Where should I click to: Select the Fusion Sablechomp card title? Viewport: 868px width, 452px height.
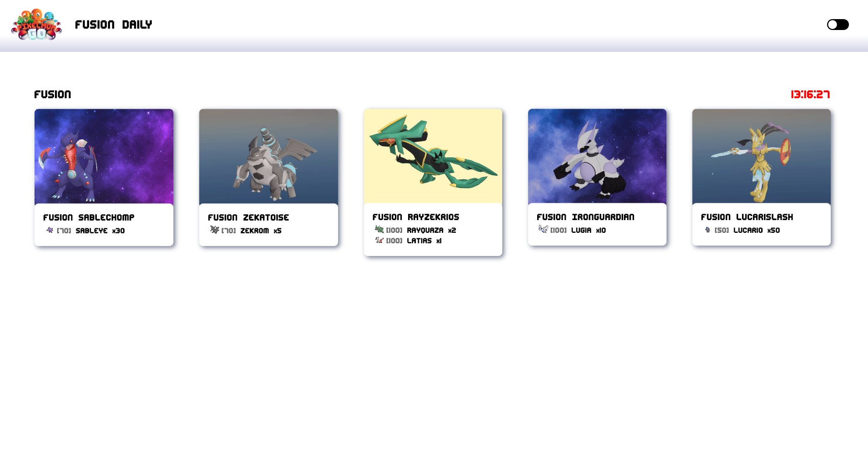[x=89, y=218]
